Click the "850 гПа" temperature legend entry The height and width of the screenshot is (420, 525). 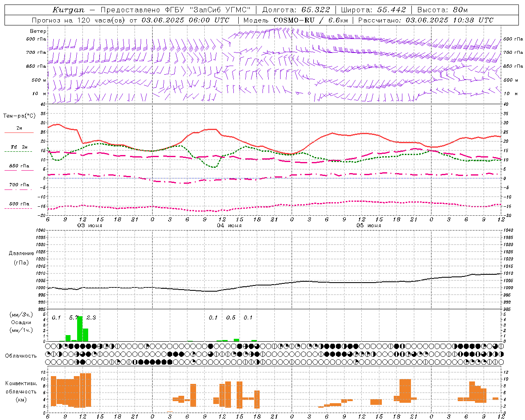pyautogui.click(x=19, y=166)
